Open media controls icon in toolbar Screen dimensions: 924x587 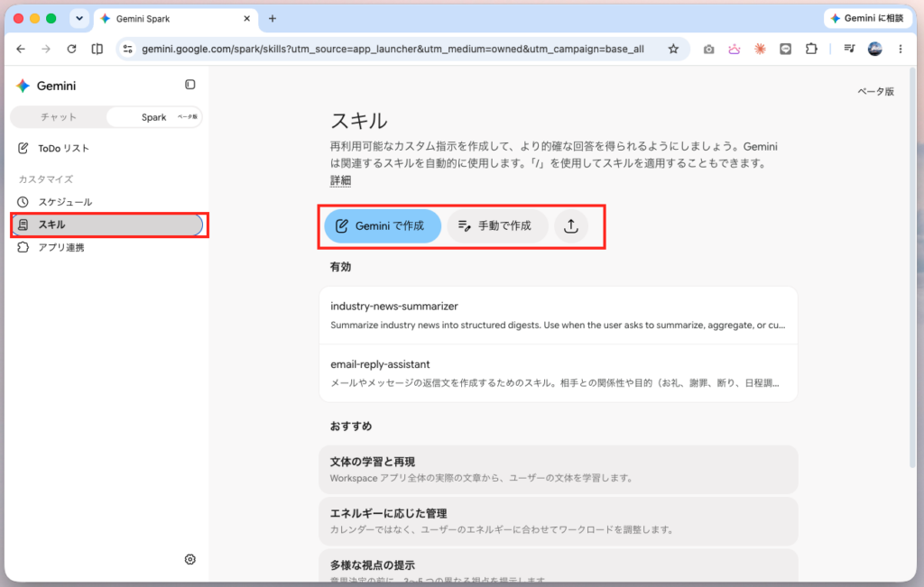point(849,49)
